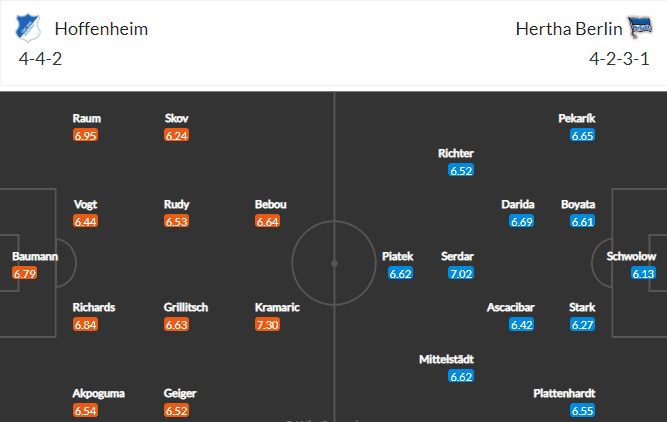Click the Hertha Berlin flag logo
The width and height of the screenshot is (667, 422).
tap(639, 27)
